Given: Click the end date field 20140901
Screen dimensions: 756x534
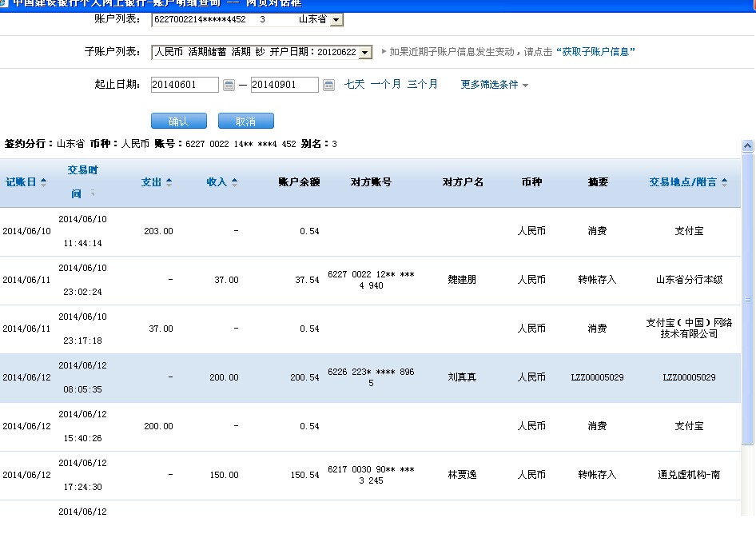Looking at the screenshot, I should click(284, 85).
